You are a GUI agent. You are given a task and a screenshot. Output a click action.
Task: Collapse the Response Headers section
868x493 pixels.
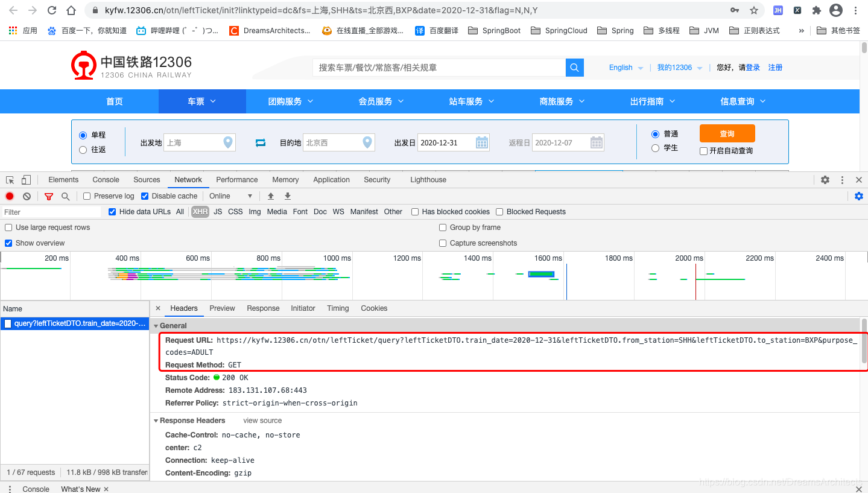[x=156, y=421]
